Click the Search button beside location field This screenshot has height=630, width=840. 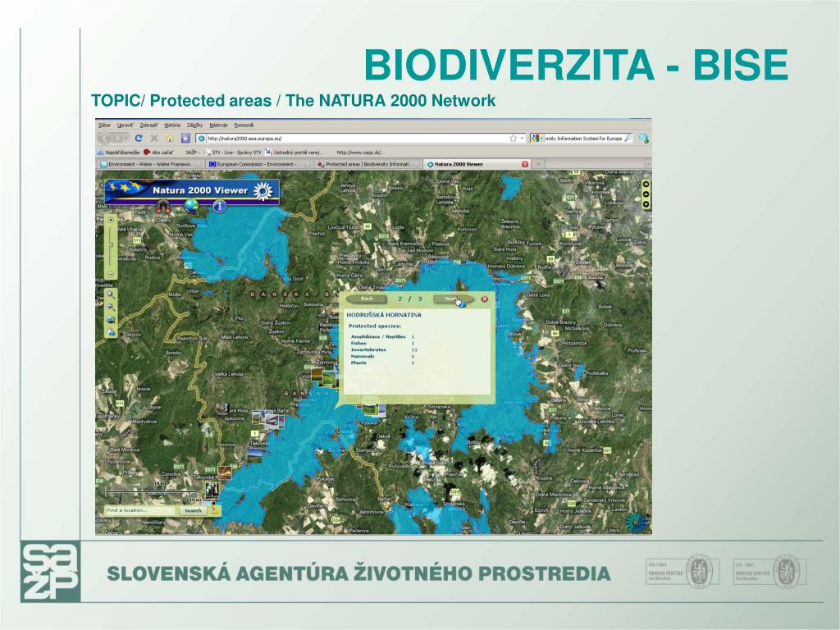pyautogui.click(x=193, y=510)
